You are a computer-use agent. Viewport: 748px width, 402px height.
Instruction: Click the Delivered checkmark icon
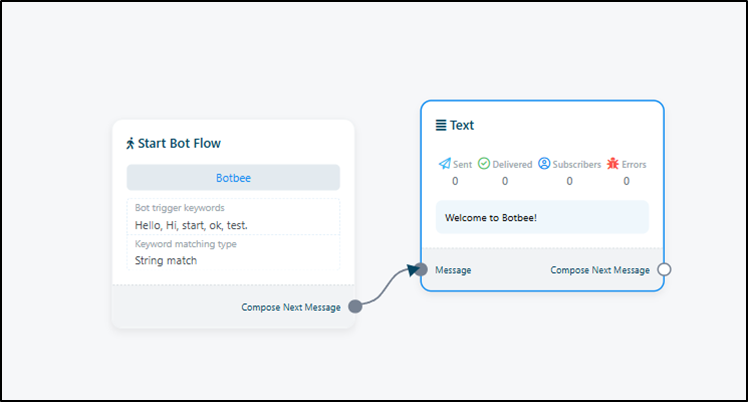coord(484,164)
